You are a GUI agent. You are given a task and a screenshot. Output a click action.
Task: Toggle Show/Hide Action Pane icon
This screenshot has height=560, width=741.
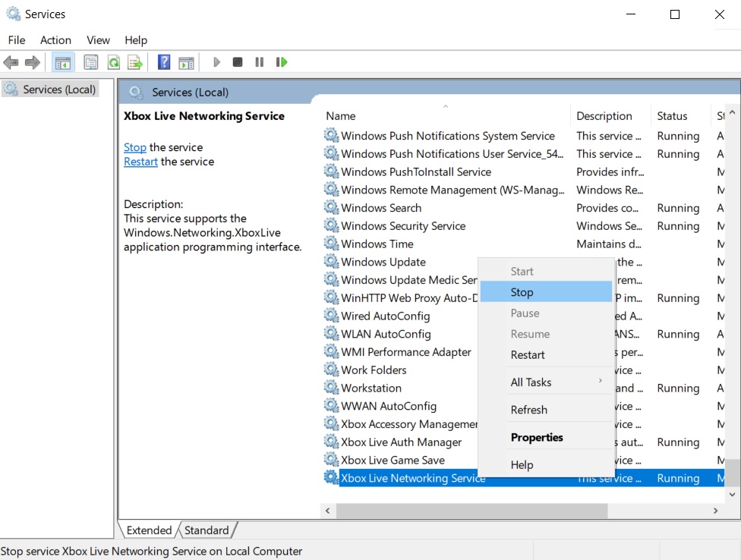tap(186, 62)
